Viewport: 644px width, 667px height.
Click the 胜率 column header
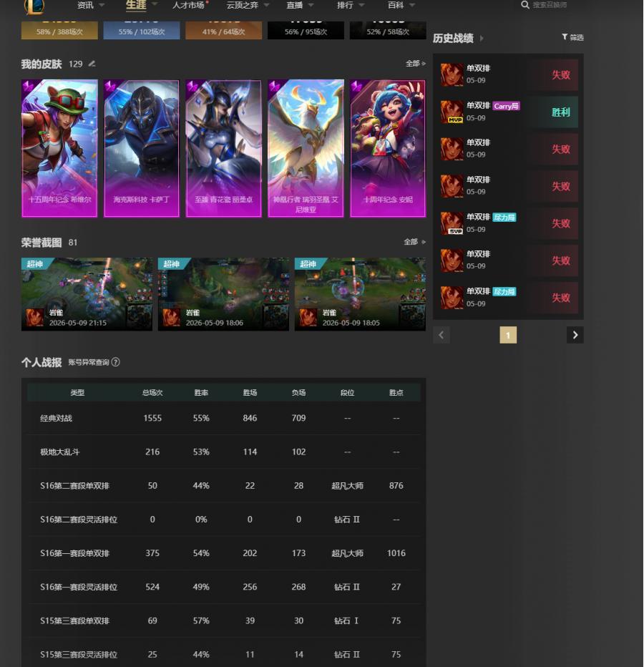tap(201, 393)
